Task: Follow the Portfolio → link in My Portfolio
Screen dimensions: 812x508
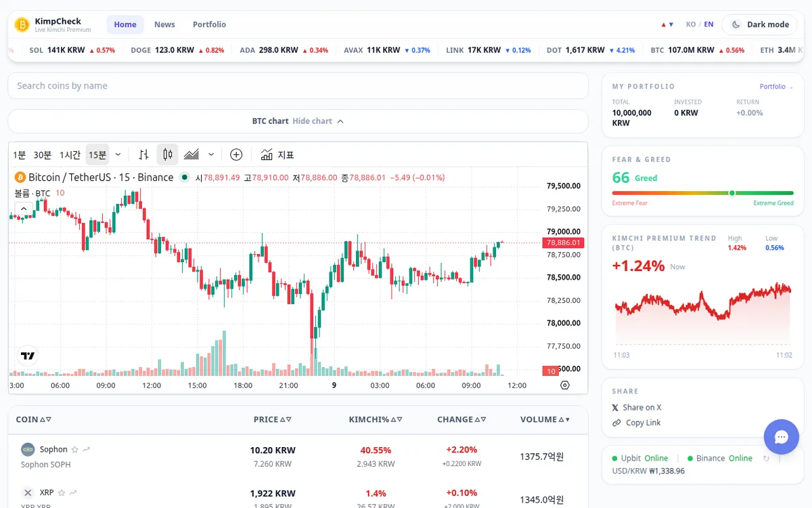Action: click(776, 87)
